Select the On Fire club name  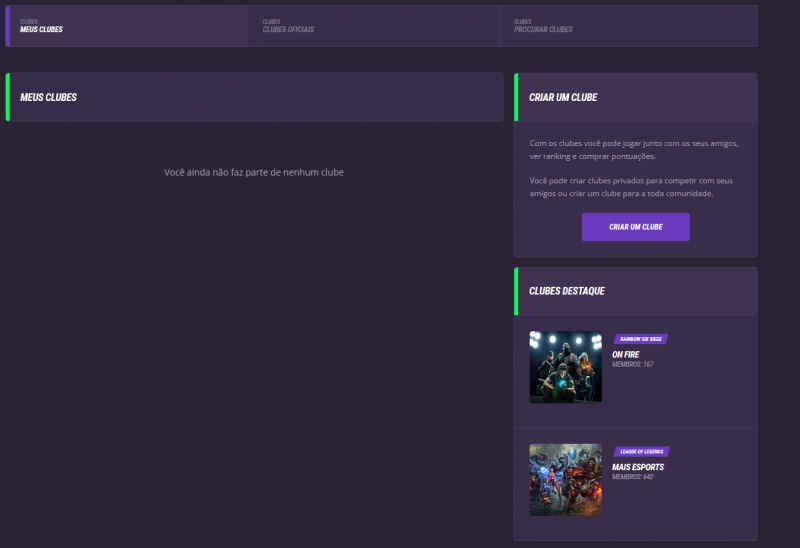(626, 354)
